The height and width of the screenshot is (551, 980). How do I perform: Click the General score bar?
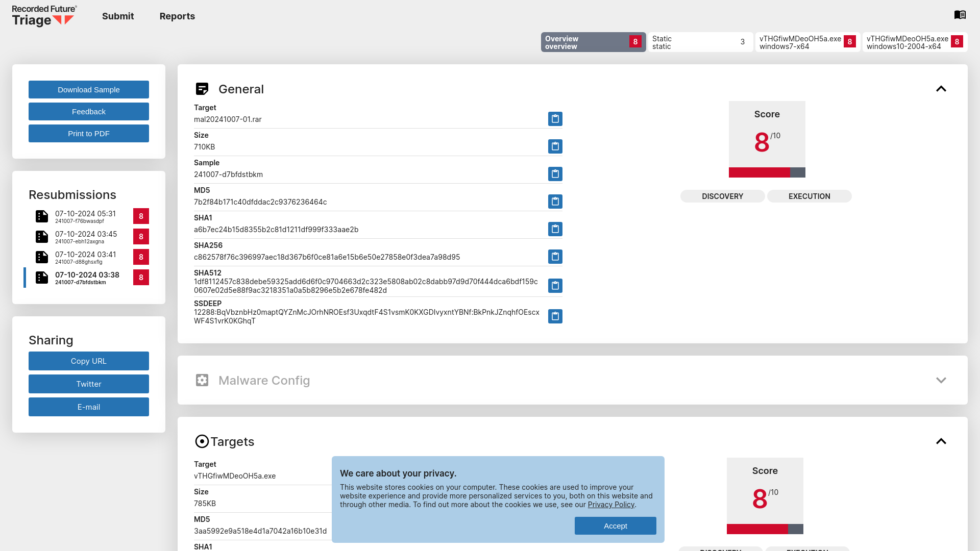click(x=767, y=172)
